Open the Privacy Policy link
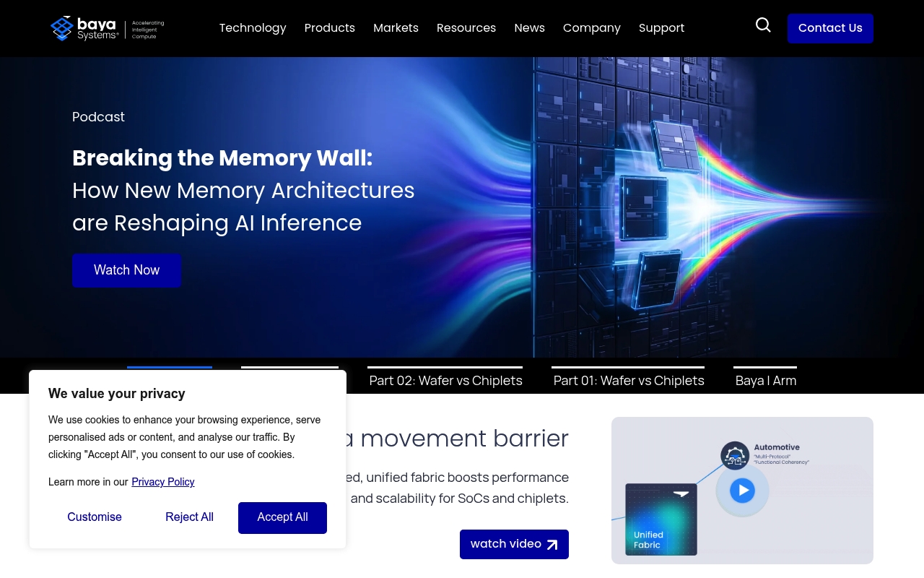 163,482
